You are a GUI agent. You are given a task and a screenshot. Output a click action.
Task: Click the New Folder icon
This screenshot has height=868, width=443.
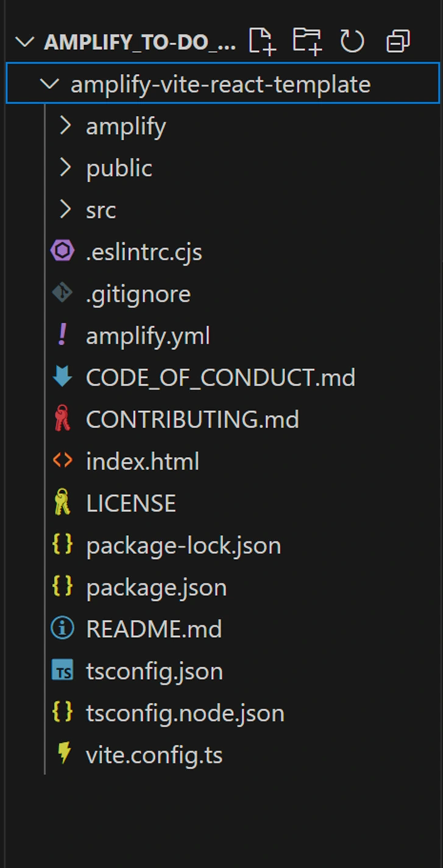[x=307, y=41]
